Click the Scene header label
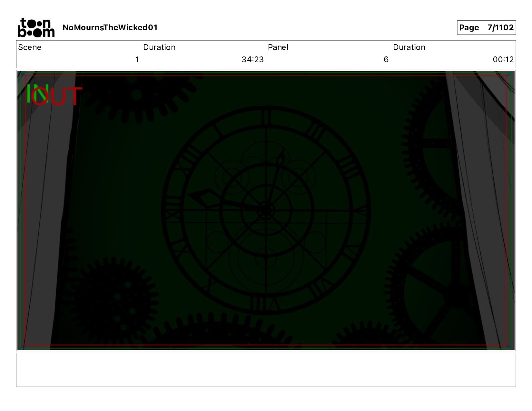This screenshot has height=411, width=532. click(x=30, y=47)
